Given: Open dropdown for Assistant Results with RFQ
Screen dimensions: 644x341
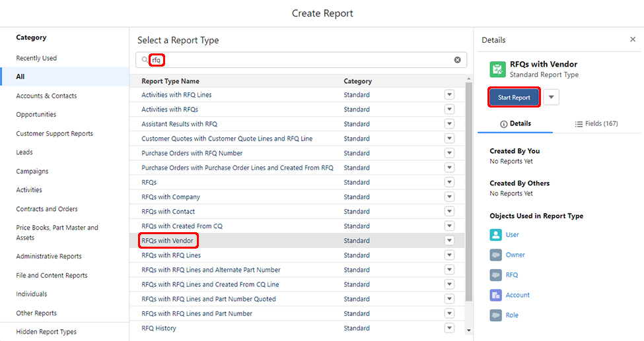Looking at the screenshot, I should pos(449,124).
